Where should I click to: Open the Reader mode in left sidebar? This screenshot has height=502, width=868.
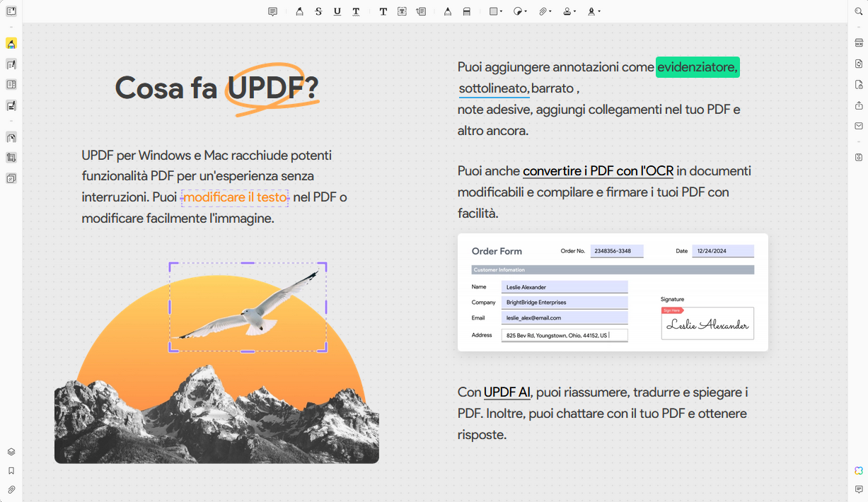click(x=11, y=11)
